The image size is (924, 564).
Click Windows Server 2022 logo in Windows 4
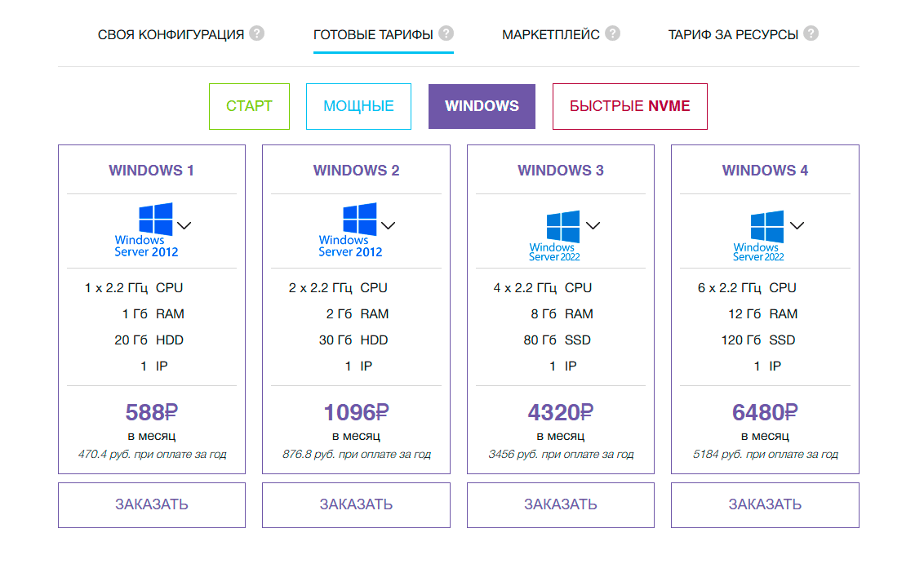[x=758, y=236]
